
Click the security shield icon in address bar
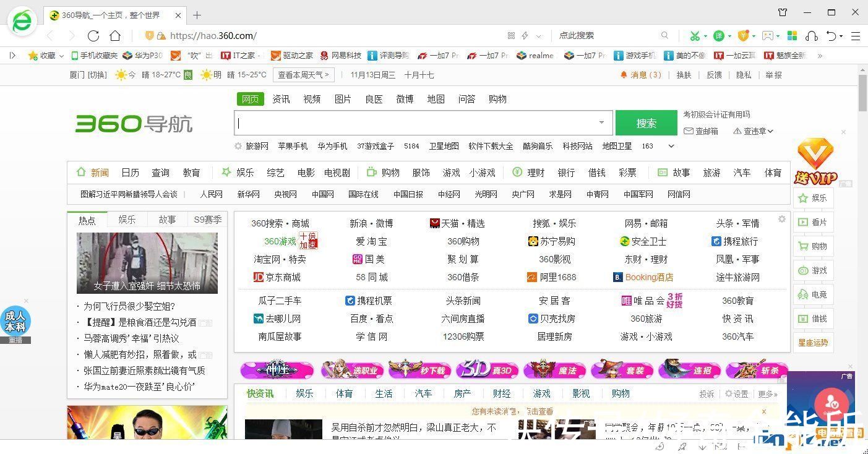coord(149,36)
